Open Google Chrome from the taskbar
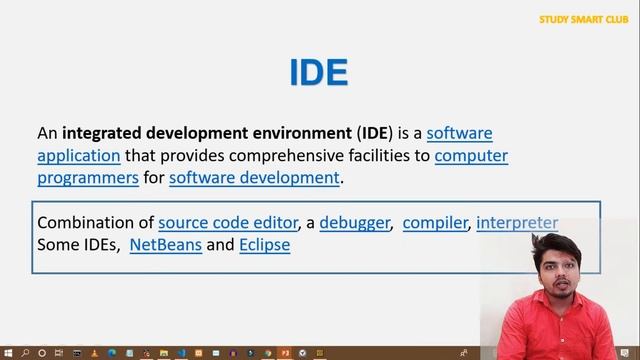This screenshot has height=360, width=640. [268, 353]
